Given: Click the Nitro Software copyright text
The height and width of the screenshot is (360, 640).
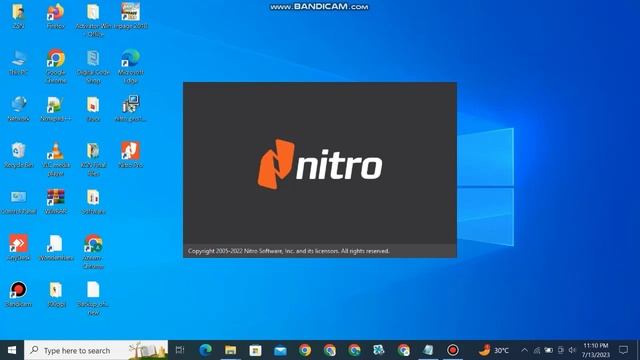Looking at the screenshot, I should pyautogui.click(x=289, y=251).
